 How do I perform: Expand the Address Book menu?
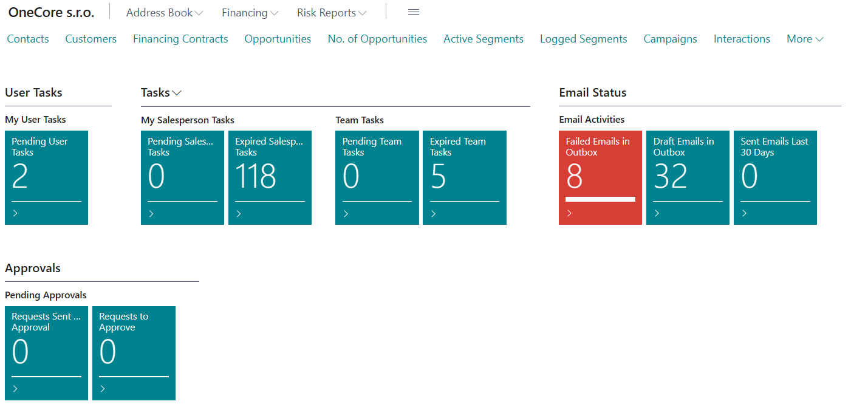[165, 13]
